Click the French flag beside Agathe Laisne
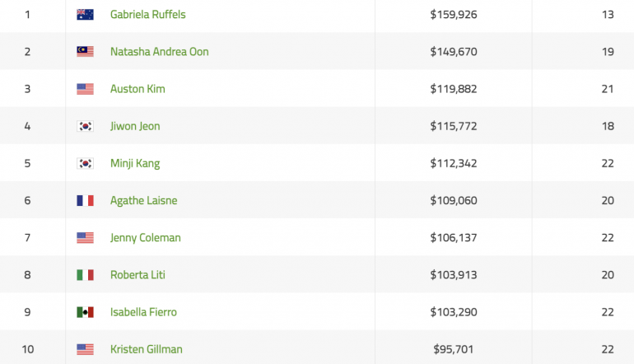634x364 pixels. [85, 201]
